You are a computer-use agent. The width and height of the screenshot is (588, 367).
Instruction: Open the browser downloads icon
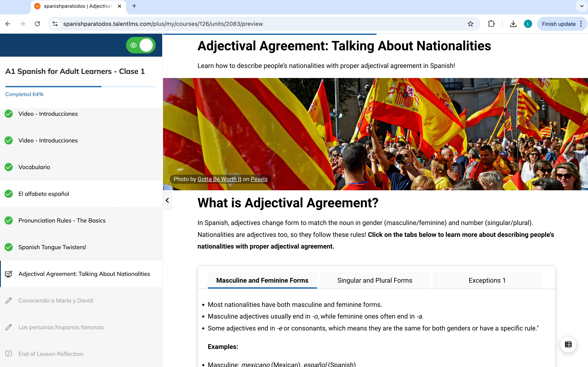[x=513, y=24]
